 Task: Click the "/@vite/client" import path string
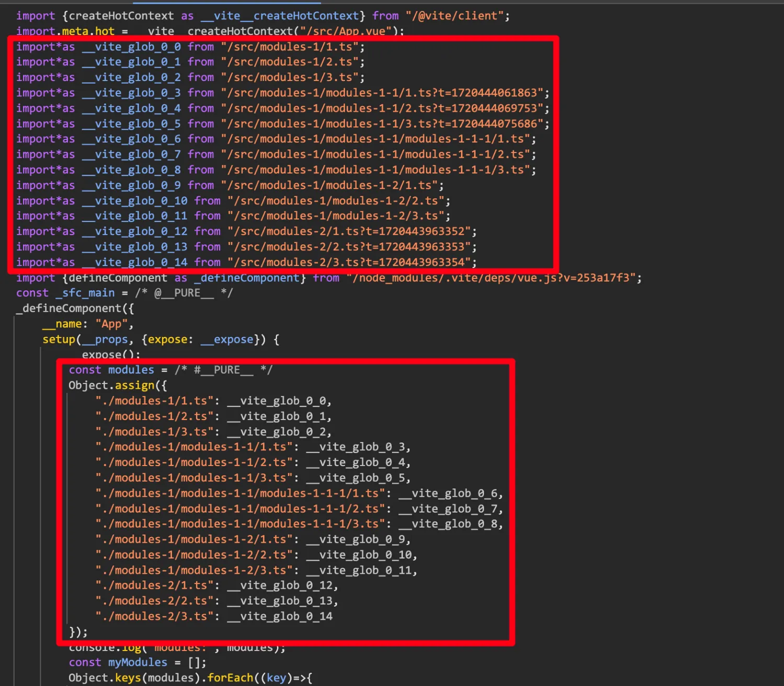coord(454,16)
